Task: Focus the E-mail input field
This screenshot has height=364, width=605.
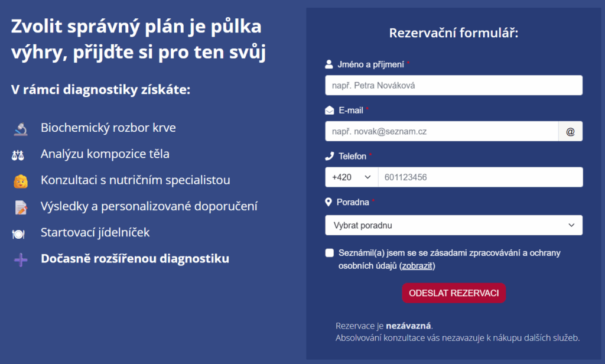Action: pos(442,131)
